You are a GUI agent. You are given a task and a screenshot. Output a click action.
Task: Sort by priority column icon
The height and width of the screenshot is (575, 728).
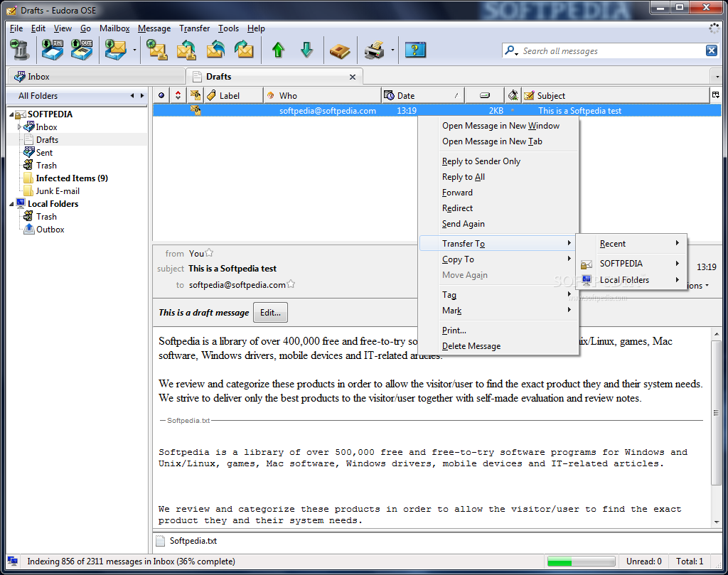click(x=178, y=95)
